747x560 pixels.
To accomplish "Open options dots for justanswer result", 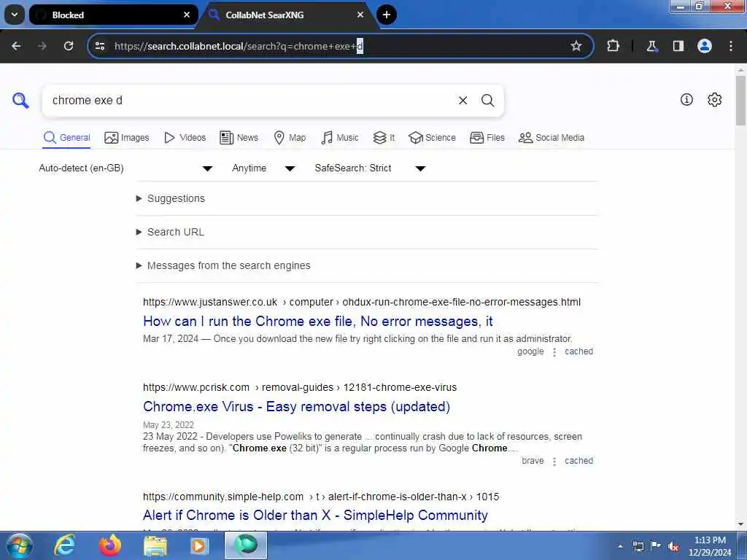I will point(554,352).
